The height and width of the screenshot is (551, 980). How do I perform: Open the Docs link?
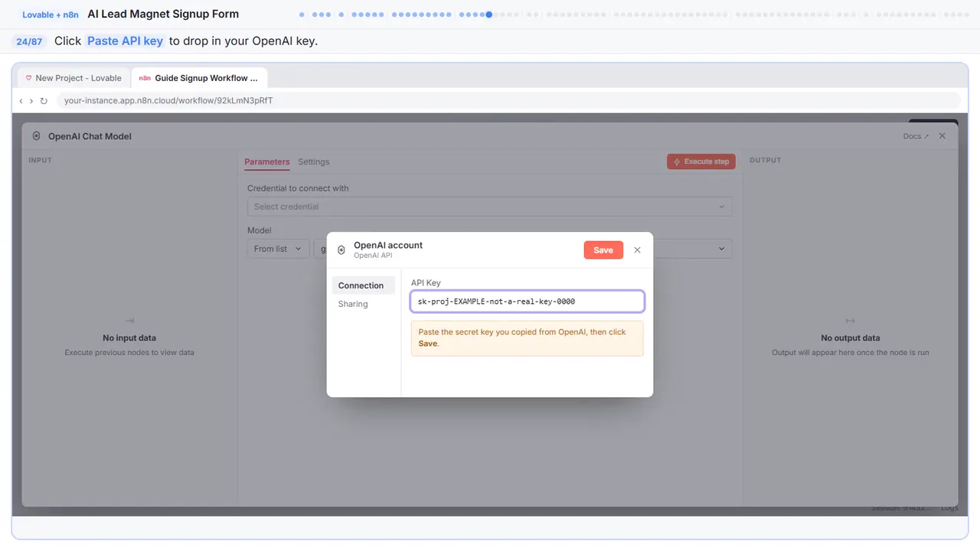(x=916, y=136)
